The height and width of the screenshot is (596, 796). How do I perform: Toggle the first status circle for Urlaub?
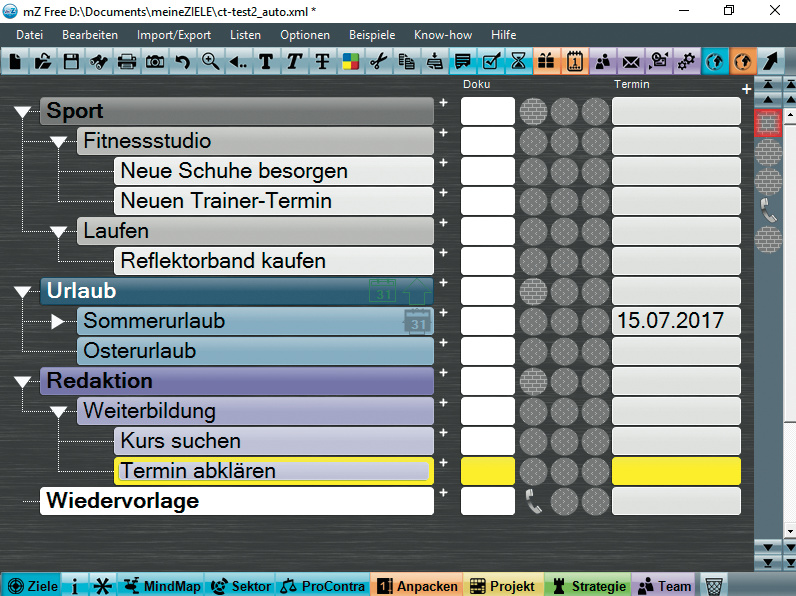[x=534, y=291]
